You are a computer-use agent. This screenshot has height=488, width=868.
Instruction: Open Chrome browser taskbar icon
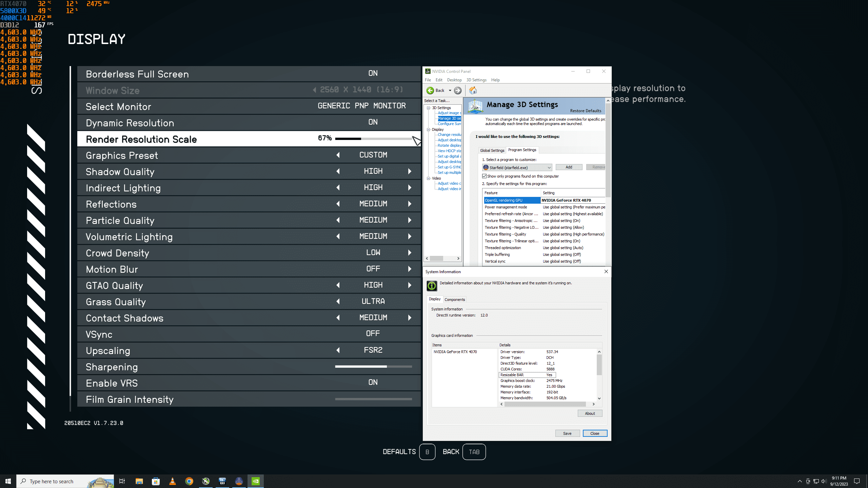coord(189,481)
